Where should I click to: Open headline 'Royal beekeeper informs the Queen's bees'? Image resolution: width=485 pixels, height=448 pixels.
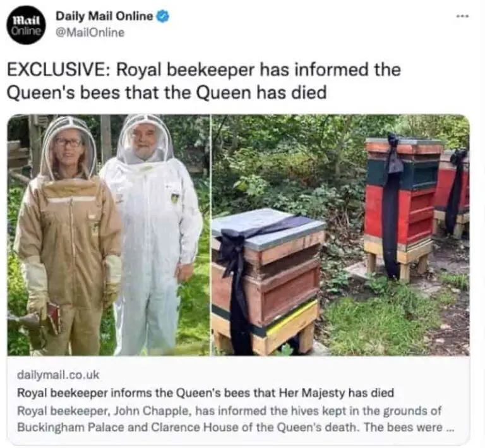click(205, 393)
